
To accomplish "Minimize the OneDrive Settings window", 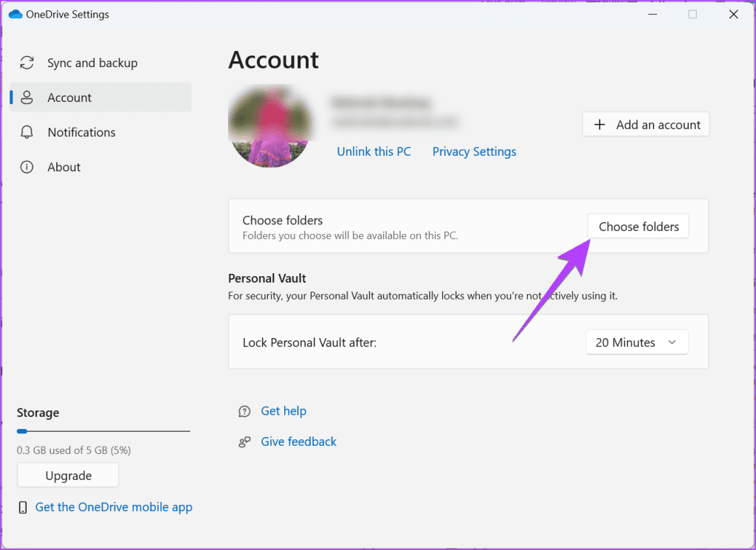I will pos(653,15).
